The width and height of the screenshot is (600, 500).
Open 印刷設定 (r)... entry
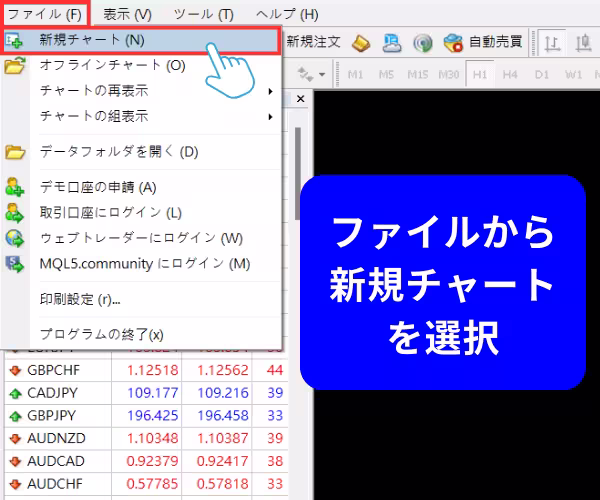point(141,299)
